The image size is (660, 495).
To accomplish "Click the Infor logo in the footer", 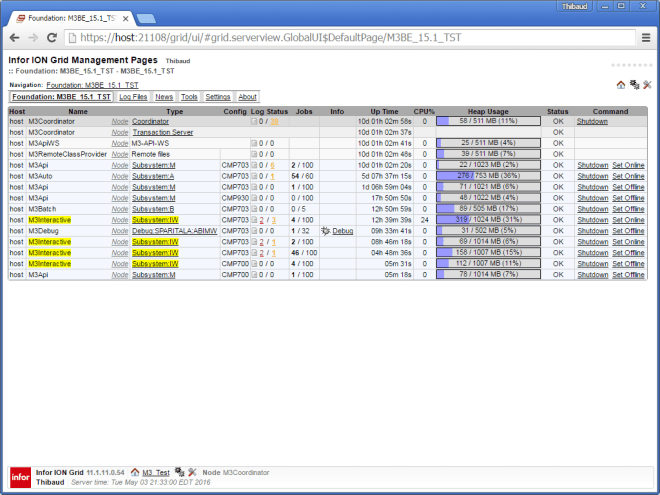I will (20, 475).
